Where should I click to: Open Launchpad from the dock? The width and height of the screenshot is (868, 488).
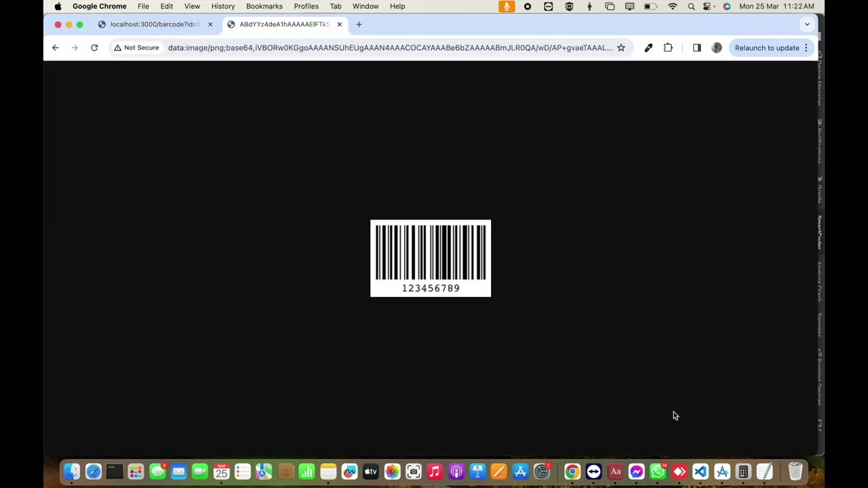[136, 472]
